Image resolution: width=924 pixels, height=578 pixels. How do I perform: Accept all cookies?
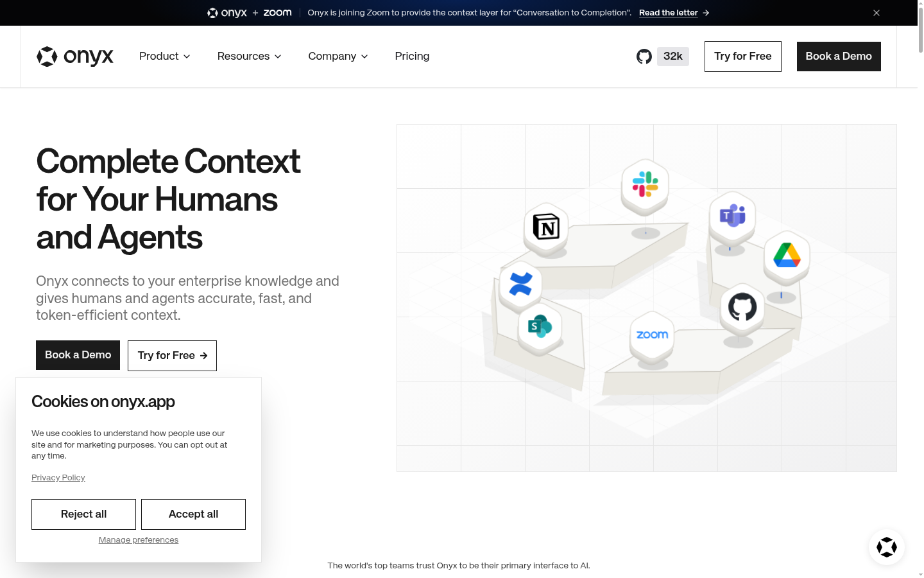(193, 514)
